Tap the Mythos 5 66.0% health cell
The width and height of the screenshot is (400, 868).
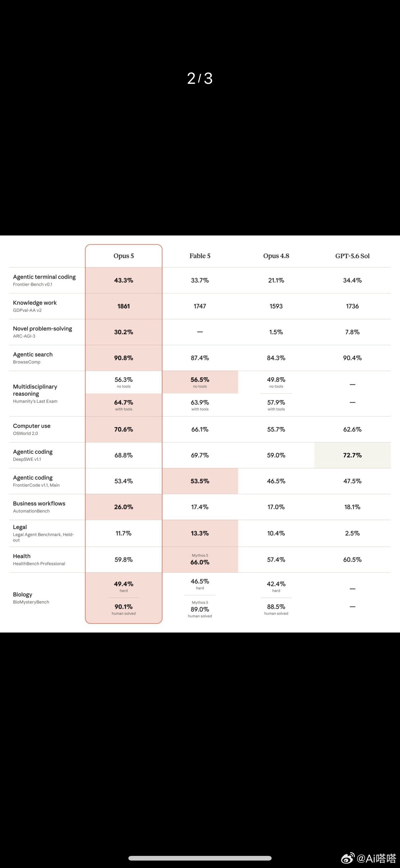(x=200, y=559)
